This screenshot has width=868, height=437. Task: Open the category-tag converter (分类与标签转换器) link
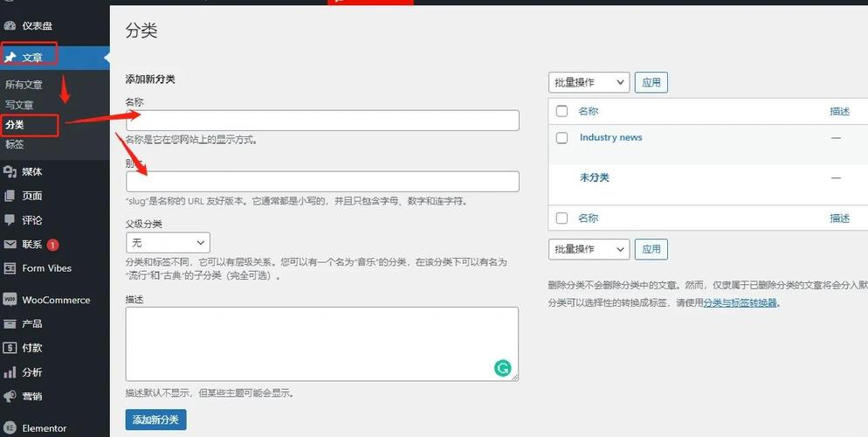coord(741,303)
